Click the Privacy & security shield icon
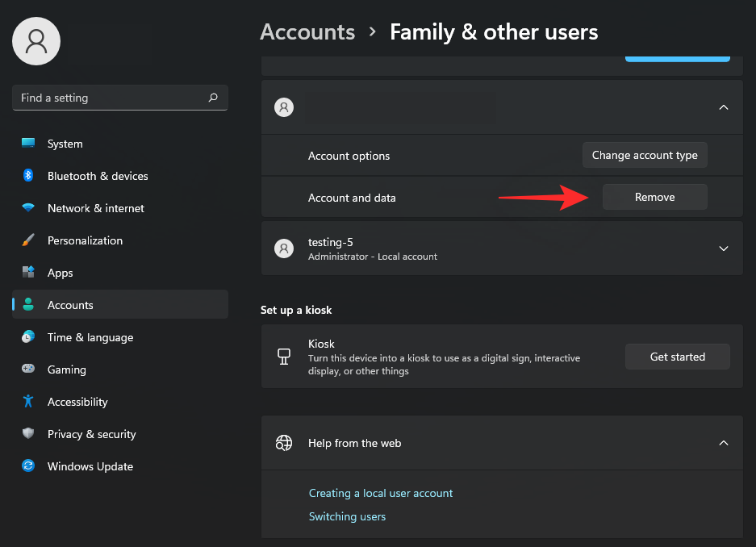This screenshot has width=756, height=547. [x=28, y=434]
